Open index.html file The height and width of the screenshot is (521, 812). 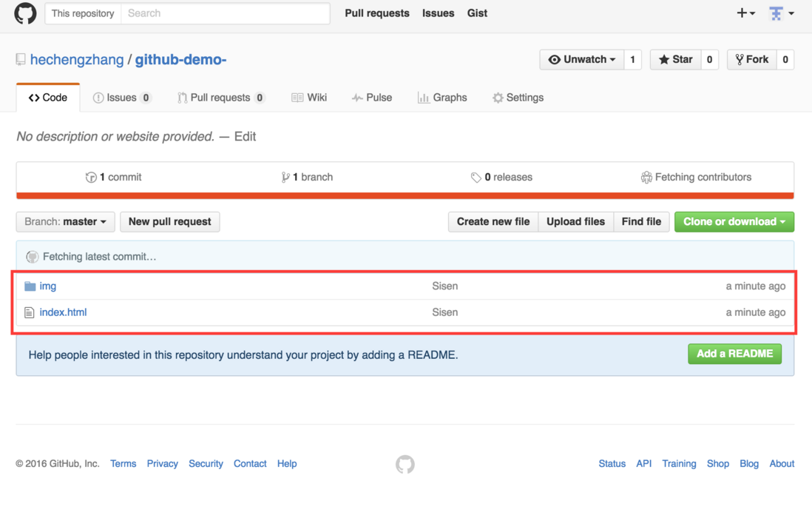pos(63,312)
